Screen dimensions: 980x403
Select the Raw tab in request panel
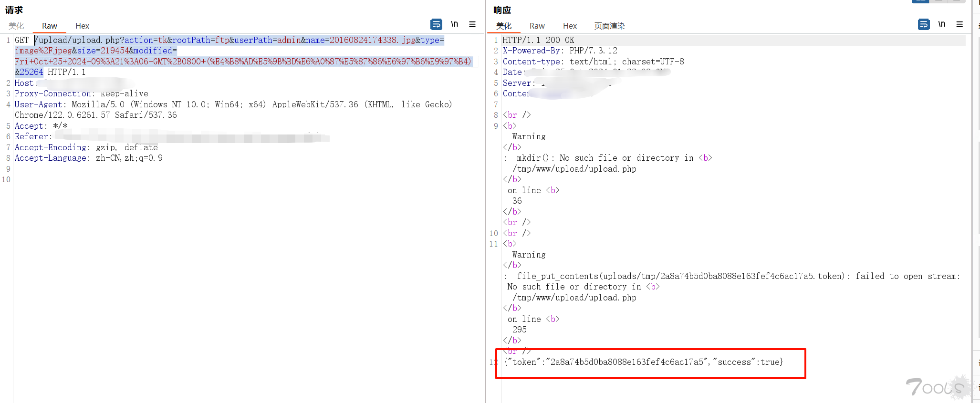[50, 26]
